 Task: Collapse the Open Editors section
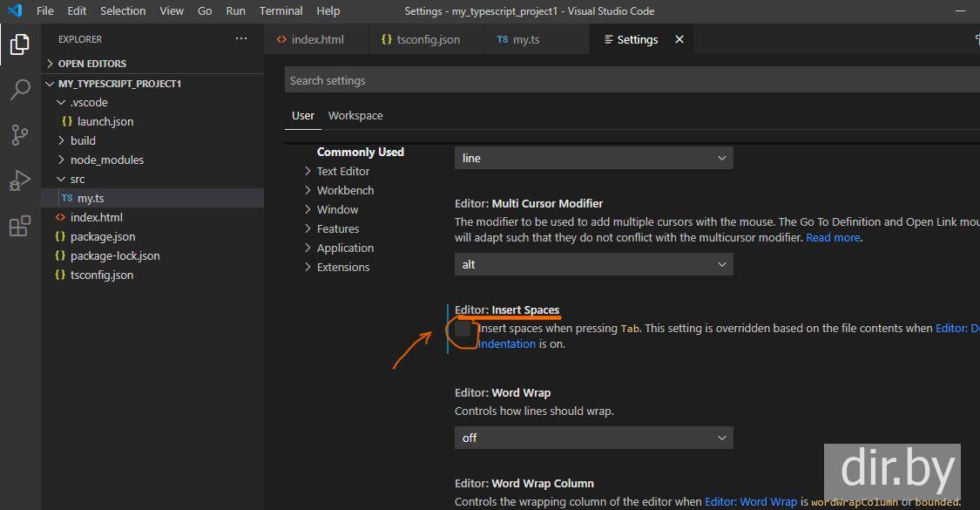[x=91, y=64]
